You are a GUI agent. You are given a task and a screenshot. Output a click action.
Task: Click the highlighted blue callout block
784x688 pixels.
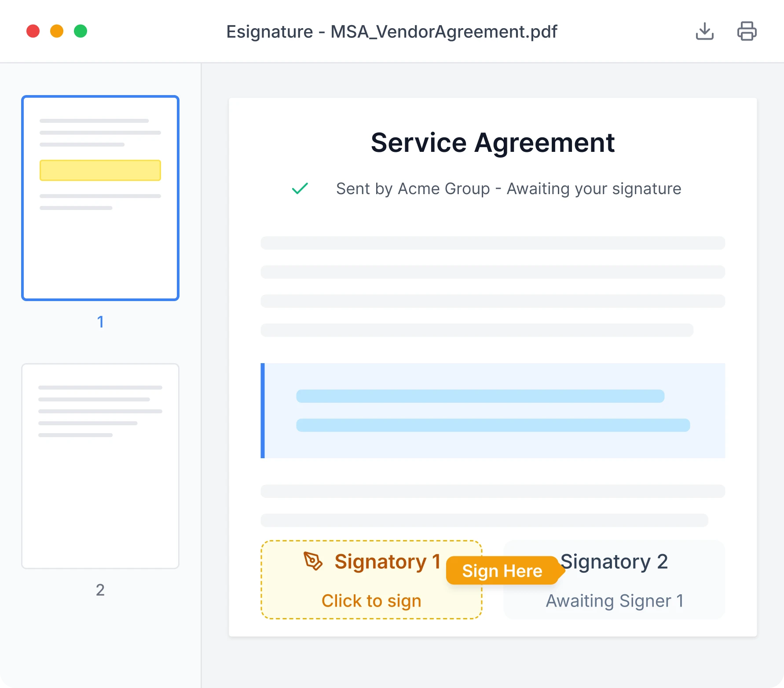[493, 411]
